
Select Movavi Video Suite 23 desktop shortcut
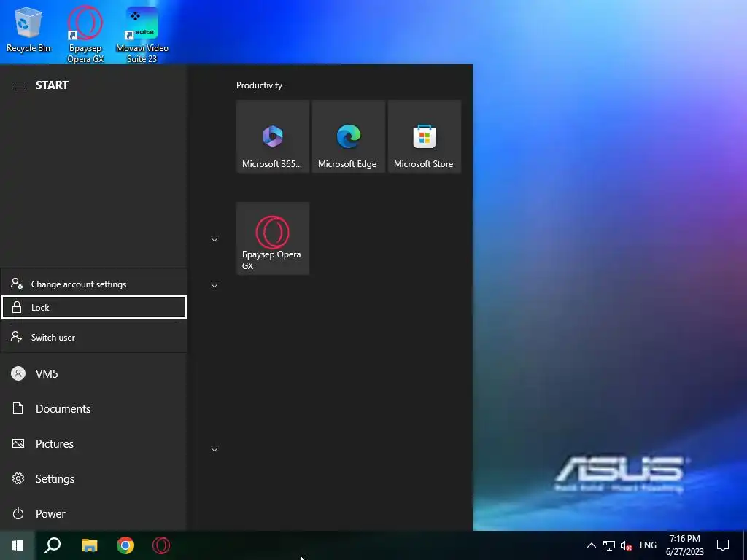click(142, 34)
